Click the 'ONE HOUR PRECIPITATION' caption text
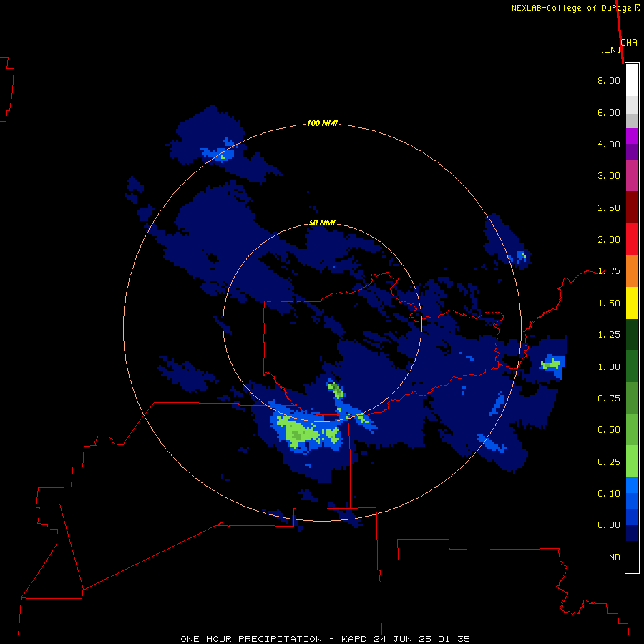644x644 pixels. 251,639
